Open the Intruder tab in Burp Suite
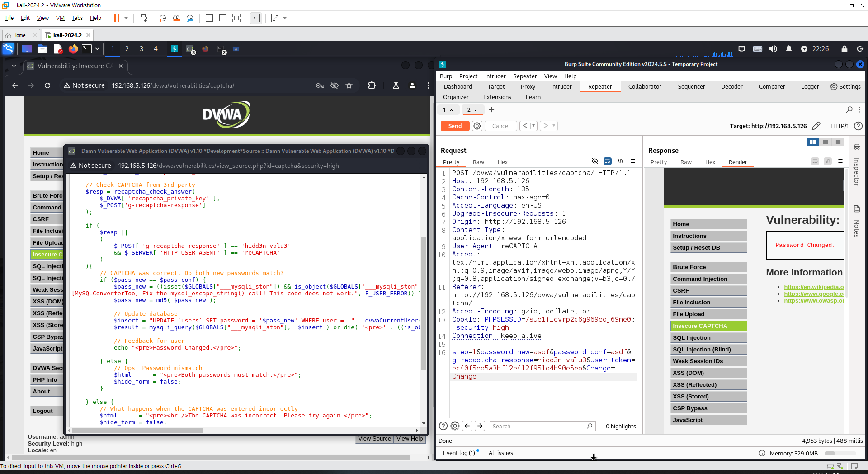 tap(561, 87)
